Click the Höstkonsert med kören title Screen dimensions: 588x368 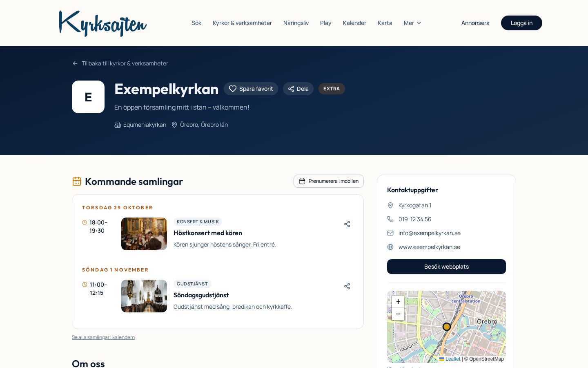(x=208, y=233)
